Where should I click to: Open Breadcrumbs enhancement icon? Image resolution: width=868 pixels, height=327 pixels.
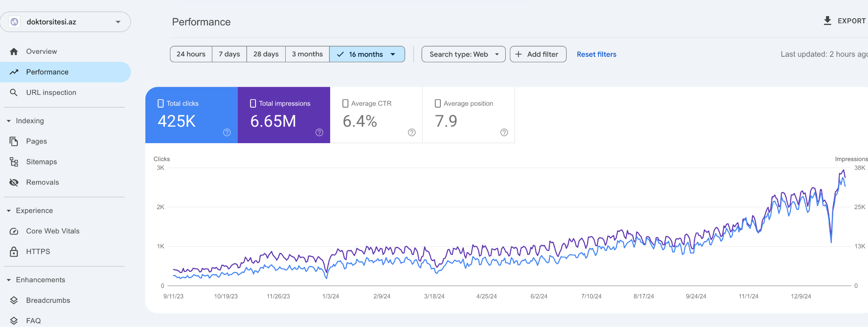point(14,300)
